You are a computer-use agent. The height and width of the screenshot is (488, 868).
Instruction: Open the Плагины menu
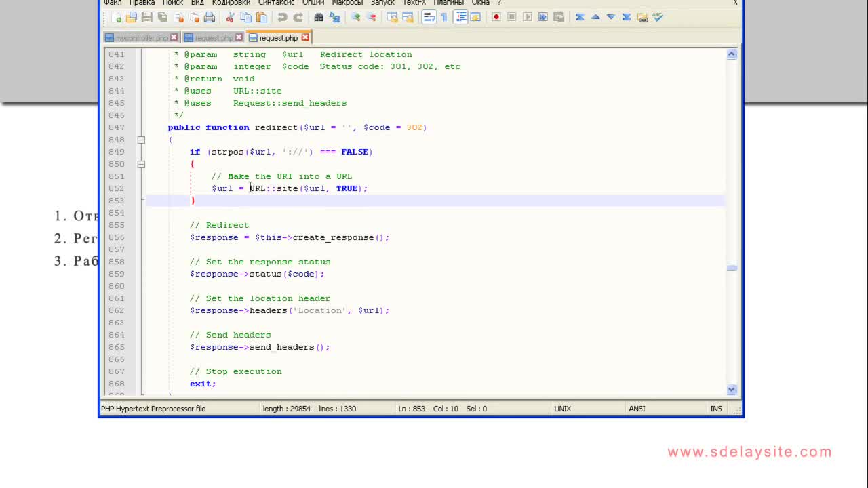pyautogui.click(x=448, y=3)
